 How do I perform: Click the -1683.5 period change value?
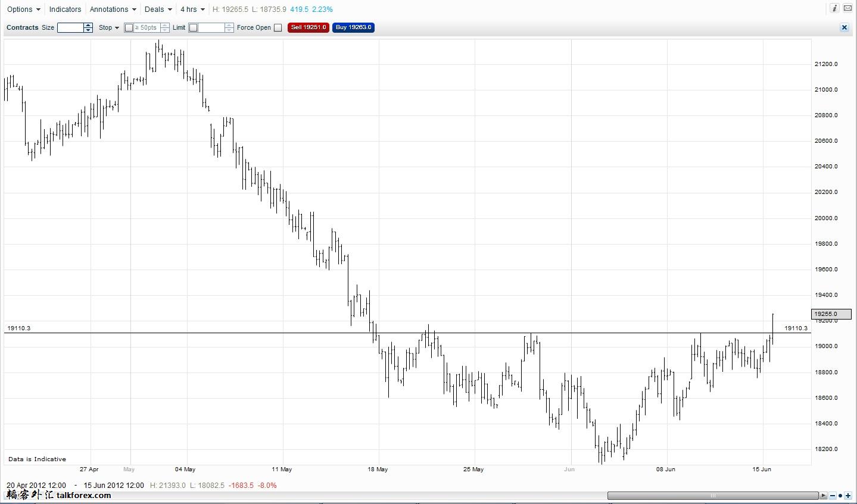[x=241, y=486]
